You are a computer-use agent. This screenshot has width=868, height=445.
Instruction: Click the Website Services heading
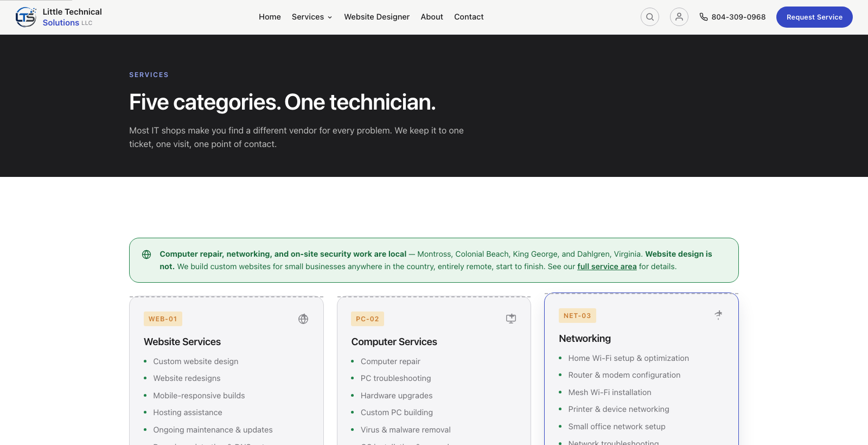(182, 342)
